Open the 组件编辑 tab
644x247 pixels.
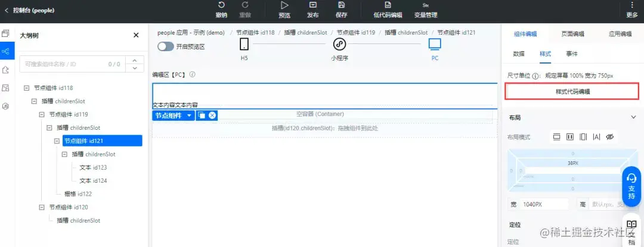[x=525, y=34]
